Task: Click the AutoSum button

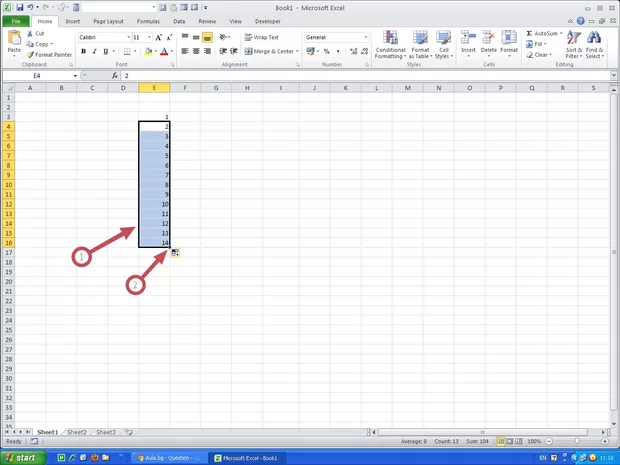Action: (544, 33)
